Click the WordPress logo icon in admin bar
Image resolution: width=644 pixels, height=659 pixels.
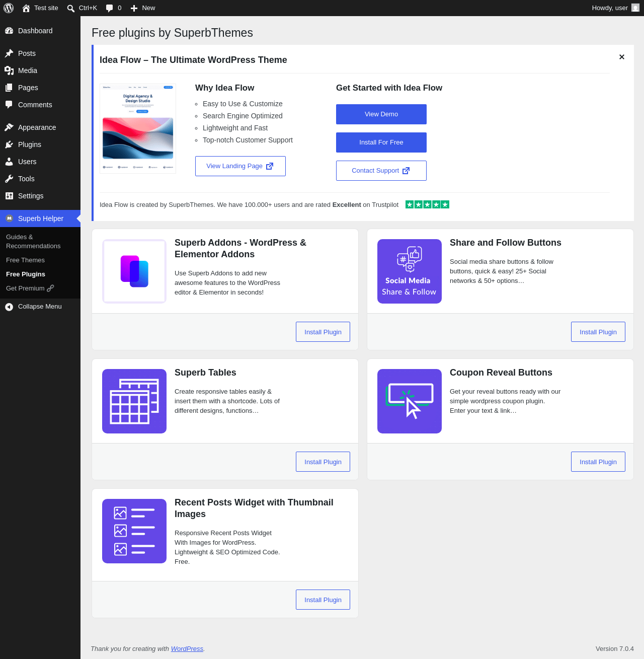tap(9, 8)
